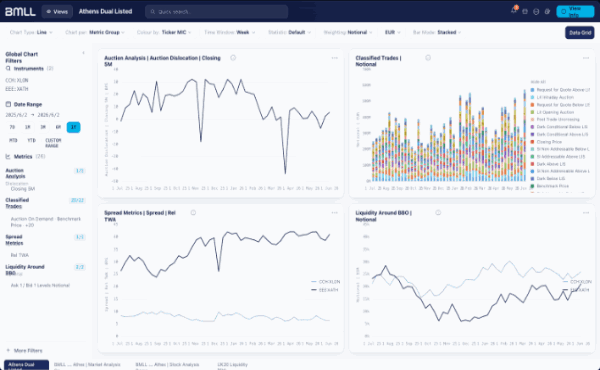Click info icon next to Spread Metrics title
The width and height of the screenshot is (600, 370).
(x=193, y=212)
